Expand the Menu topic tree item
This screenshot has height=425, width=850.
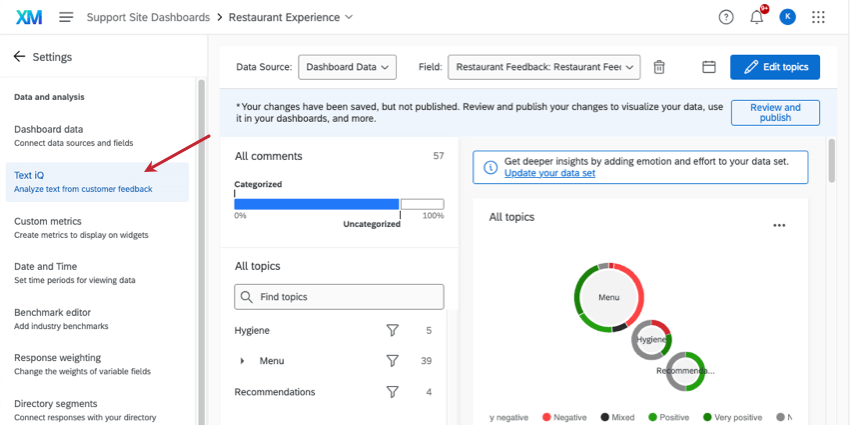pyautogui.click(x=242, y=361)
